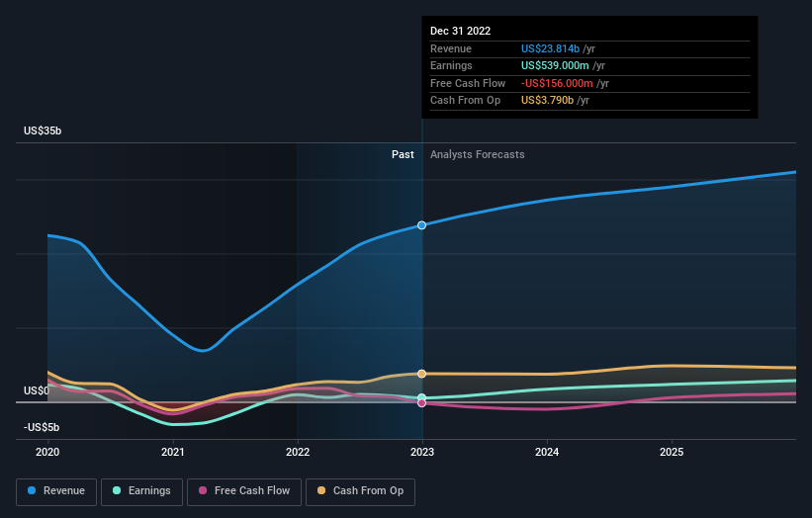Click the 2020 x-axis label
Screen dimensions: 812x518
47,452
